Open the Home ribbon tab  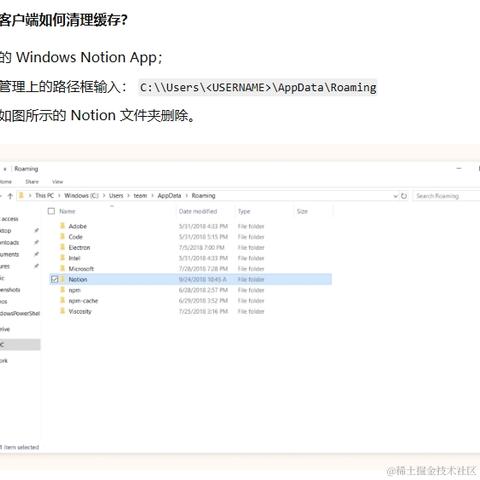point(6,182)
